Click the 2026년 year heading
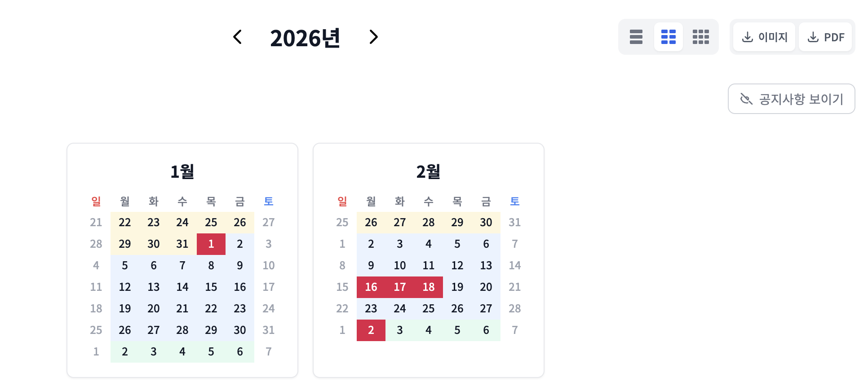Viewport: 868px width, 386px height. pyautogui.click(x=305, y=38)
